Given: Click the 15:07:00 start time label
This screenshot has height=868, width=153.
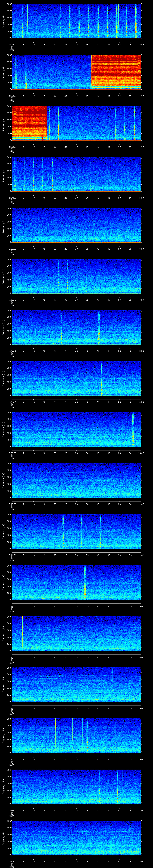Looking at the screenshot, I should pyautogui.click(x=12, y=351).
